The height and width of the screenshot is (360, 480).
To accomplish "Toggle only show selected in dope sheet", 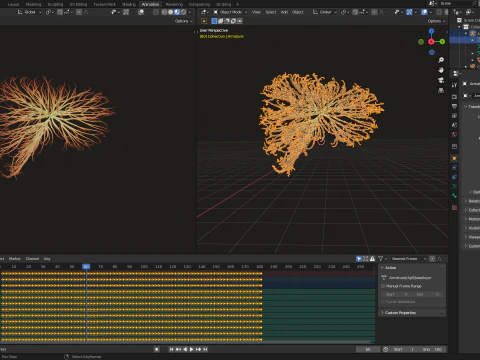I will click(x=359, y=259).
